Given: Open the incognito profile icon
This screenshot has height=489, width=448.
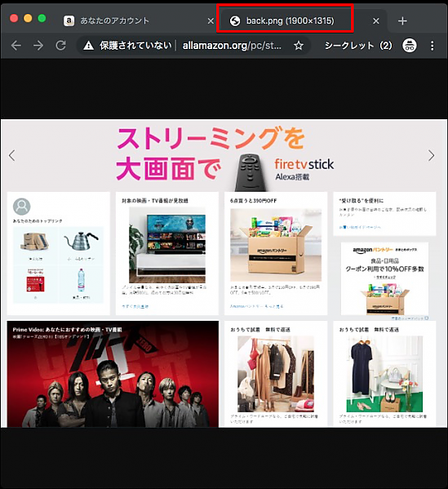Looking at the screenshot, I should click(410, 46).
